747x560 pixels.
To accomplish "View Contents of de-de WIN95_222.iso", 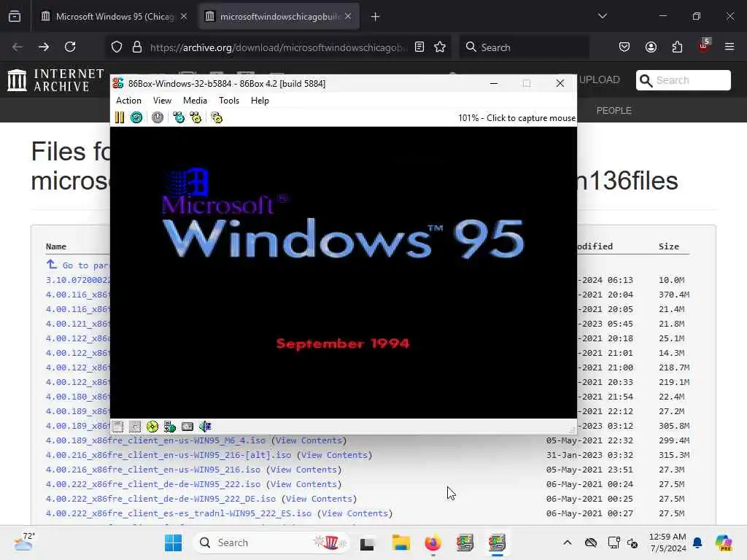I will (303, 484).
